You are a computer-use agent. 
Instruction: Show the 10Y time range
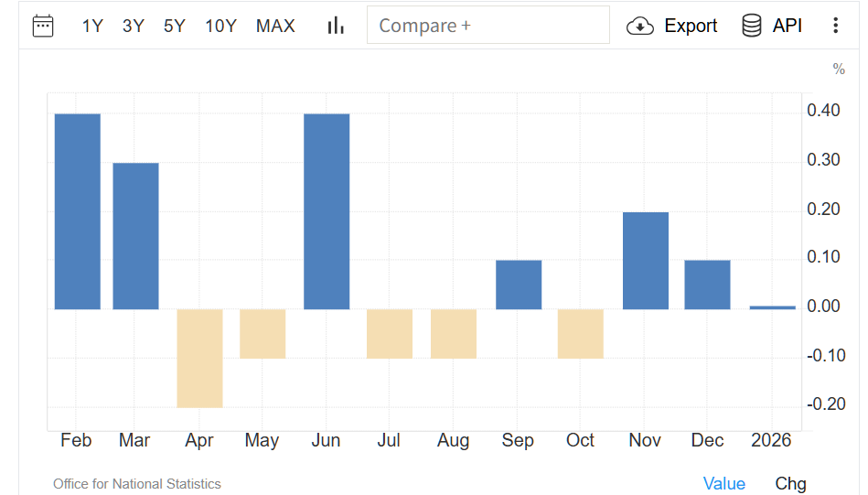221,26
